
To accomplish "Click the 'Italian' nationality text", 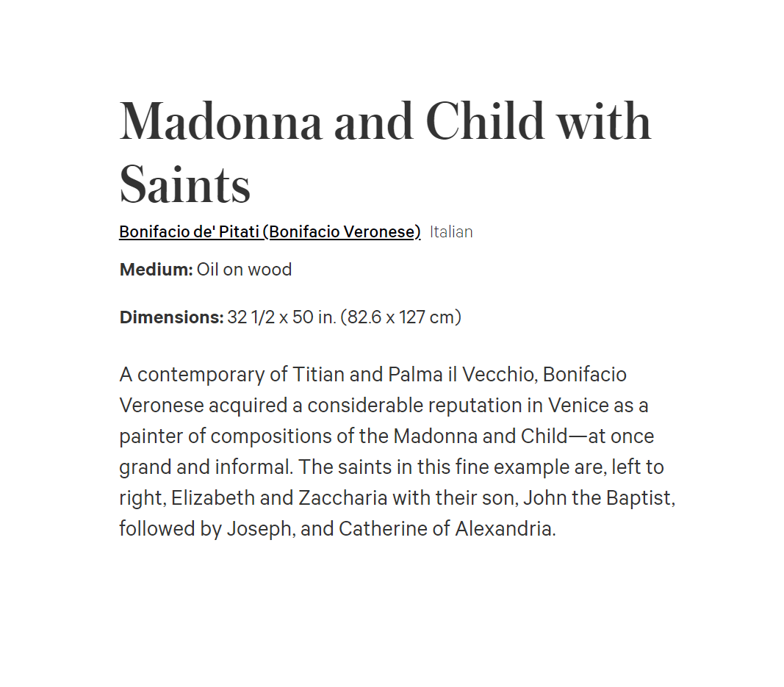I will click(451, 232).
